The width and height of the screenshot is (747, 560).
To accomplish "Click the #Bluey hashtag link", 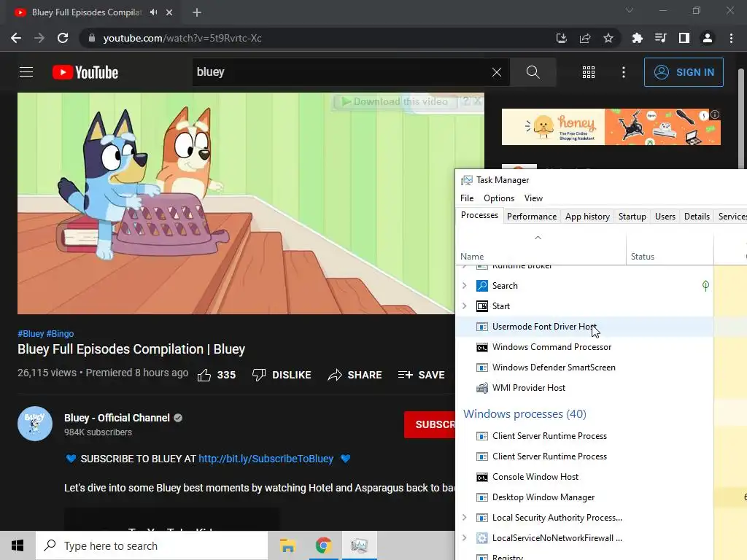I will [x=31, y=334].
